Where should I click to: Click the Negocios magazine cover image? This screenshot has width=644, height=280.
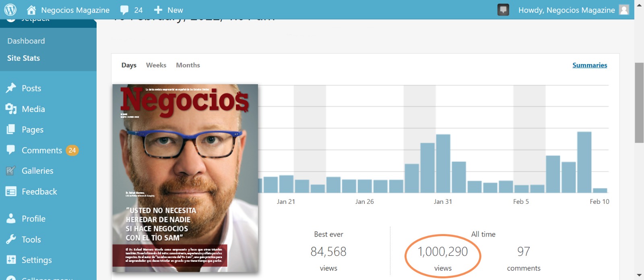coord(185,178)
